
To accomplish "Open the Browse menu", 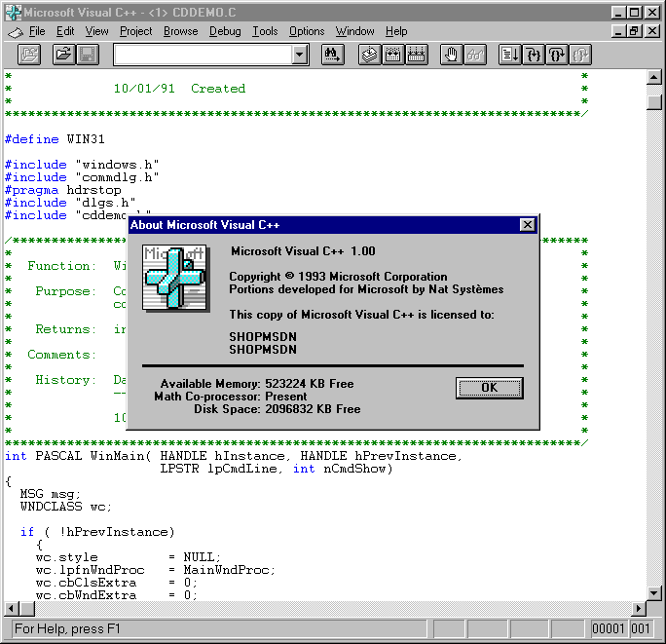I will click(181, 31).
